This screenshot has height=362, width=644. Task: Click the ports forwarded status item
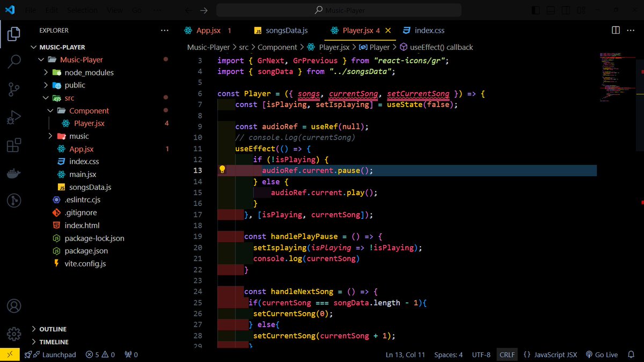pyautogui.click(x=131, y=354)
